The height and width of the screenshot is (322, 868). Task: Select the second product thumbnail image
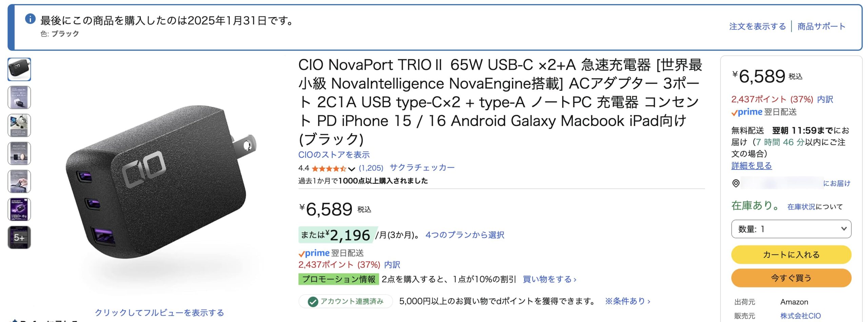(x=19, y=98)
